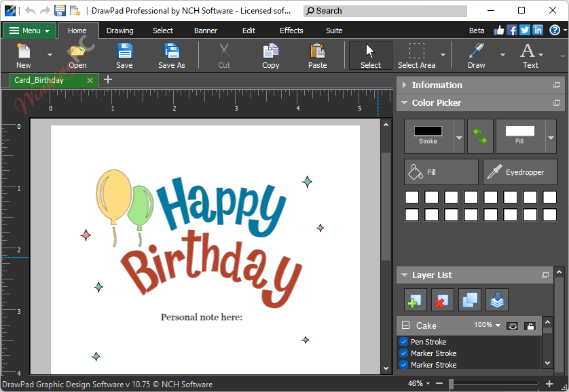The height and width of the screenshot is (392, 569).
Task: Open the Stroke color dropdown arrow
Action: coord(459,138)
